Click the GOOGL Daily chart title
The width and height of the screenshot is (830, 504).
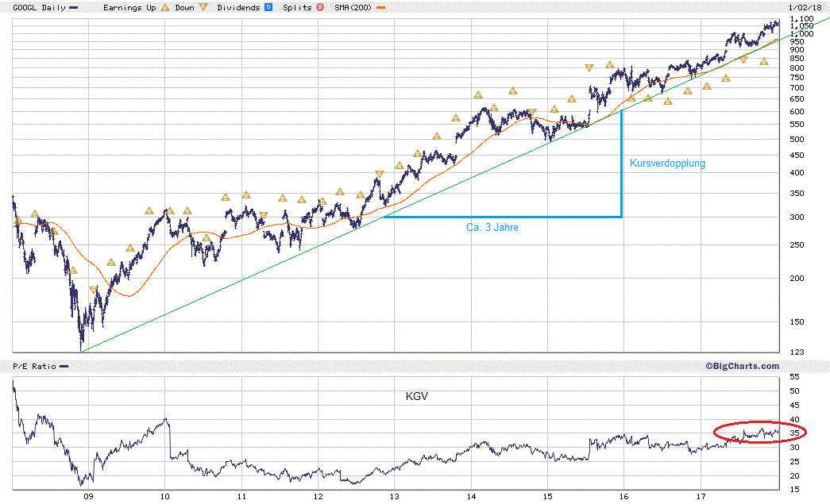point(39,7)
